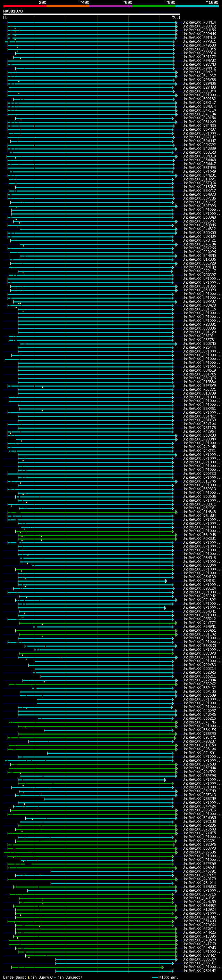Click UniRef100_P49154 label
The width and height of the screenshot is (222, 980).
click(x=199, y=118)
